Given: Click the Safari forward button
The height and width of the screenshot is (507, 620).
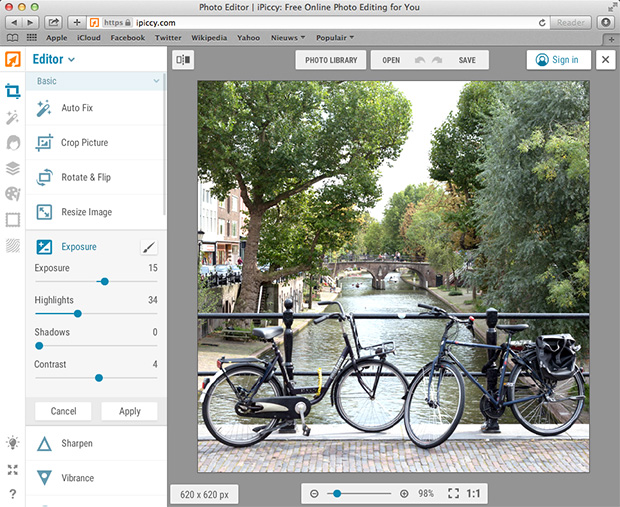Looking at the screenshot, I should tap(30, 23).
